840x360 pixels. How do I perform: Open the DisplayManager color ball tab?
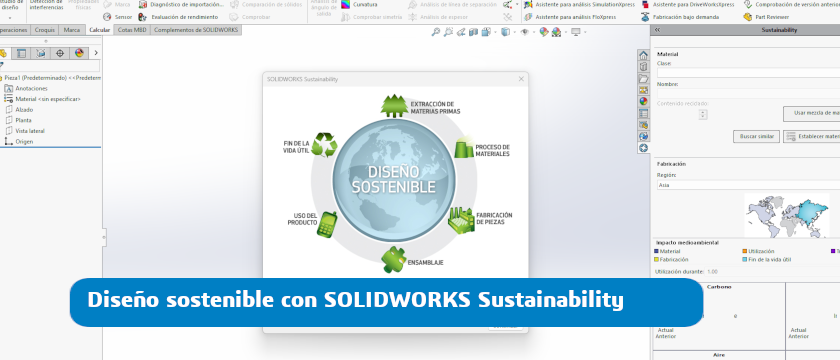[79, 53]
